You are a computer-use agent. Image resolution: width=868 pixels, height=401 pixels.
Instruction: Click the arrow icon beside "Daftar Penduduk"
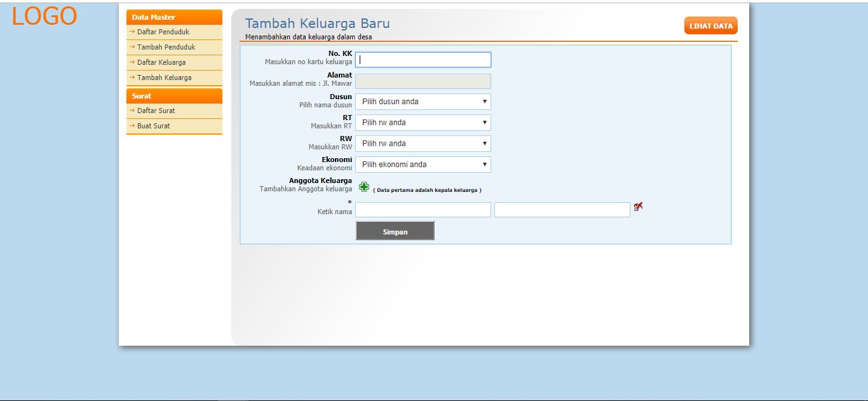point(132,32)
